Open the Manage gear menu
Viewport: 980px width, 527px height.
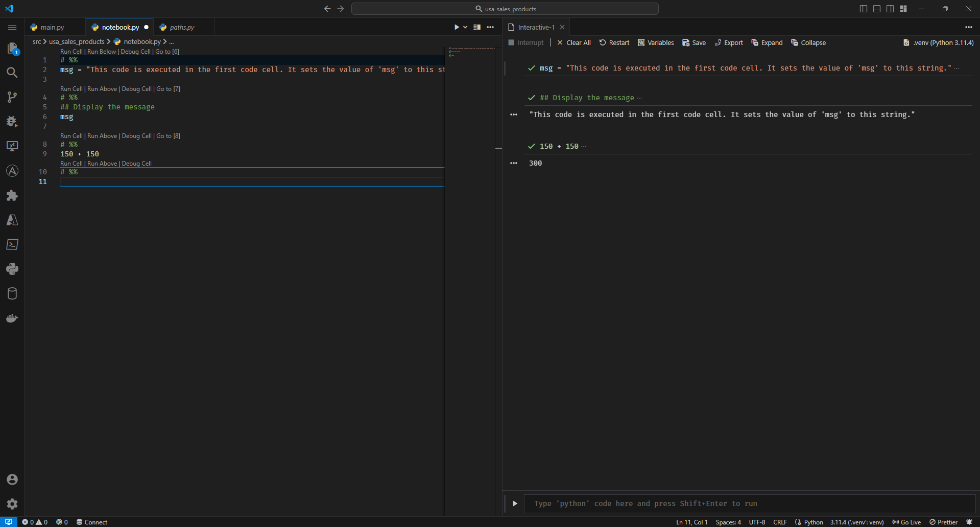12,504
